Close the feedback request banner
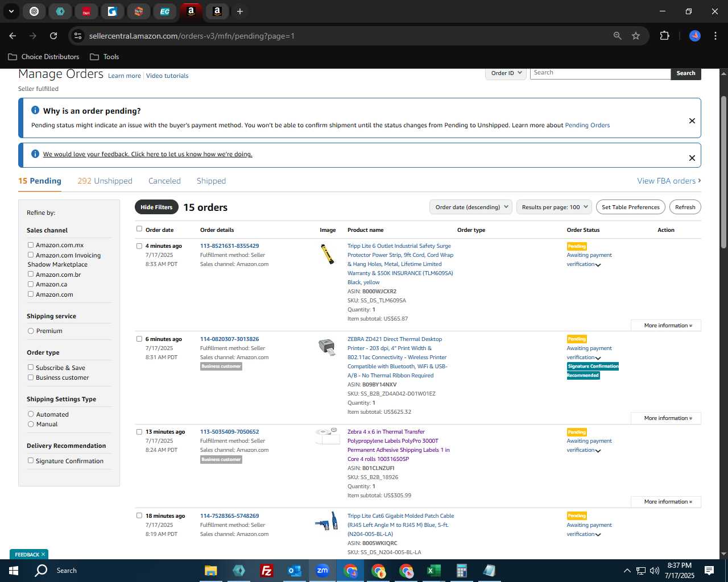This screenshot has width=728, height=582. coord(692,158)
